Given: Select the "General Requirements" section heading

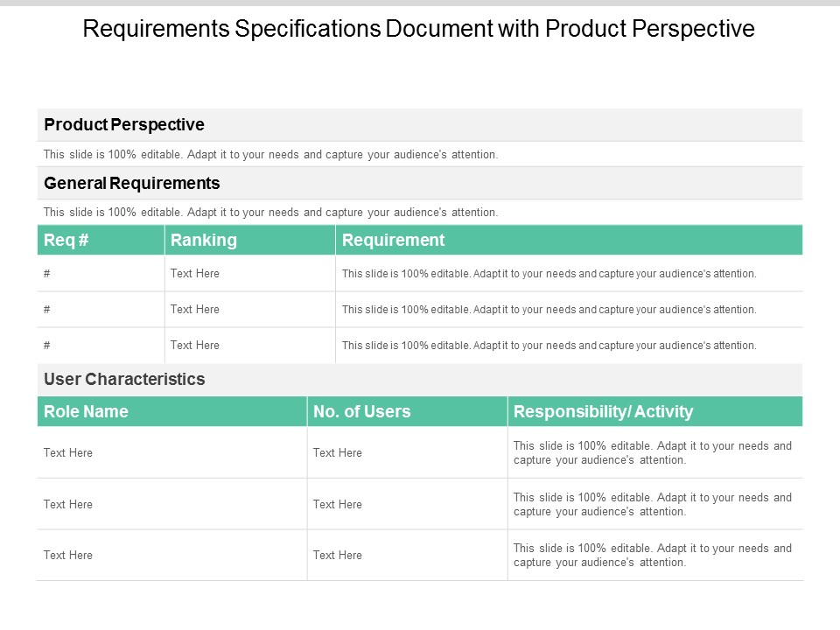Looking at the screenshot, I should [x=132, y=183].
